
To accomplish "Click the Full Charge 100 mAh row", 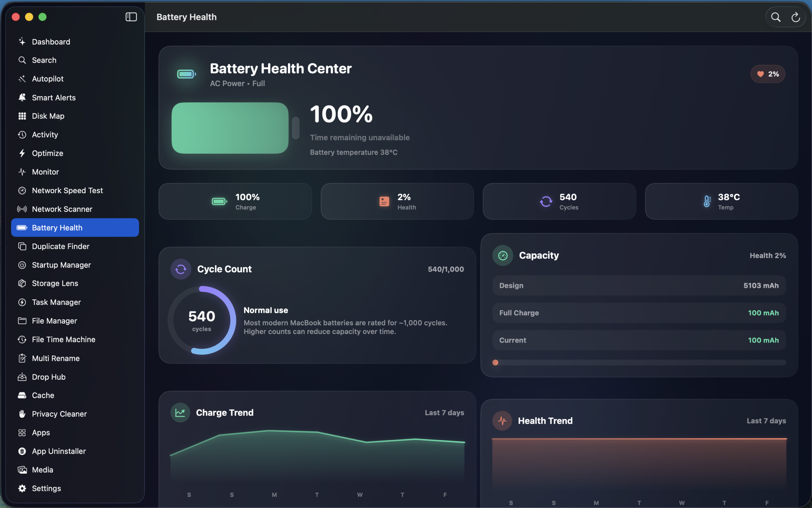I will pyautogui.click(x=639, y=313).
